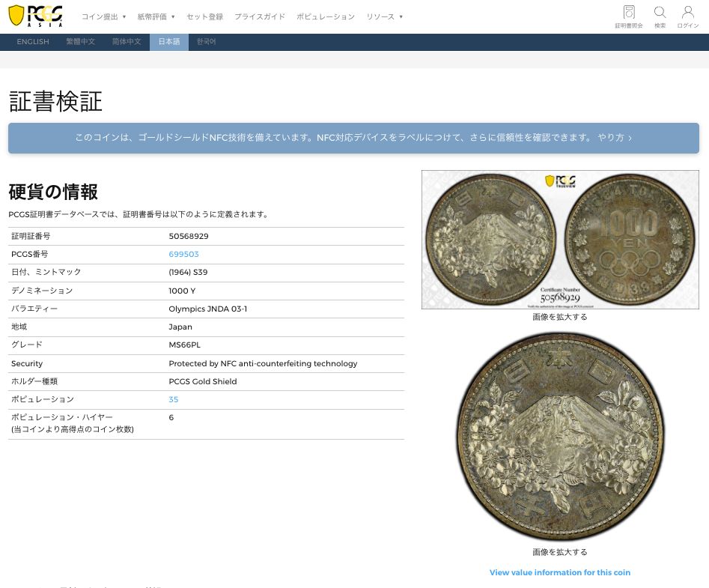Click the デノミネーション row label
The image size is (709, 588).
coord(42,291)
